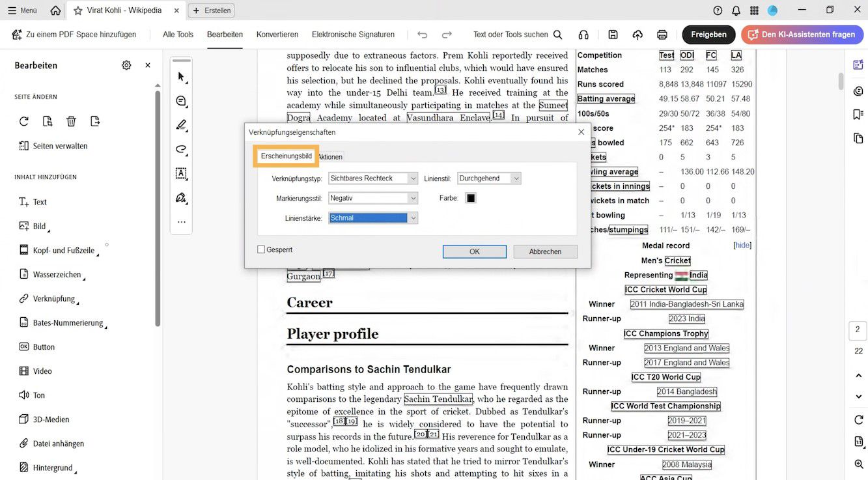Toggle the Gesperrt checkbox
The width and height of the screenshot is (868, 480).
click(261, 249)
